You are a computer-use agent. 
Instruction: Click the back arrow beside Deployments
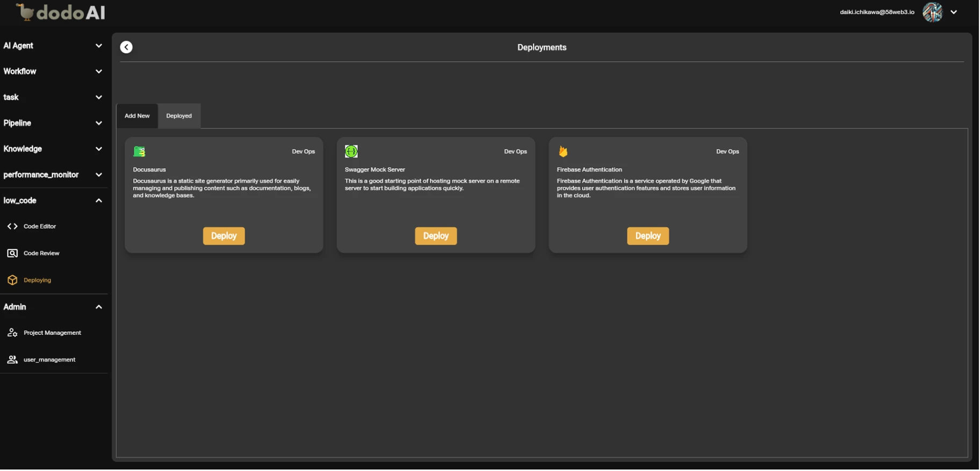(x=126, y=47)
